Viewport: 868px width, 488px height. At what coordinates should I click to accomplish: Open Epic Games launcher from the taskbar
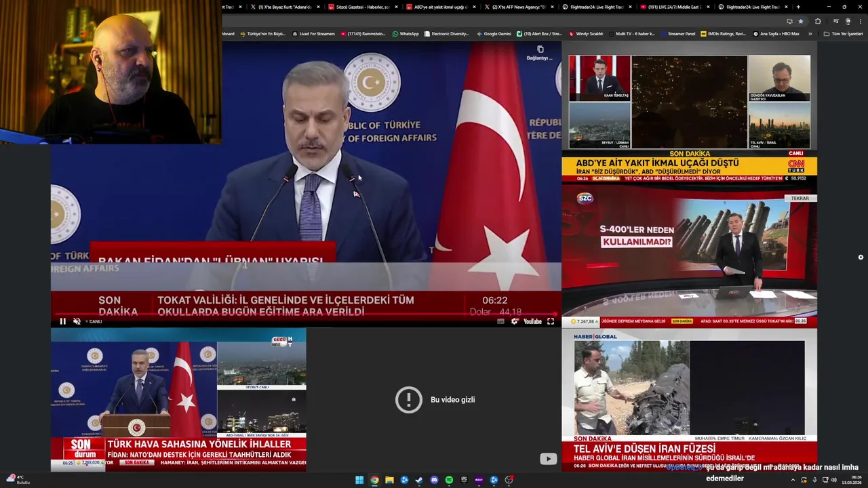tap(464, 480)
